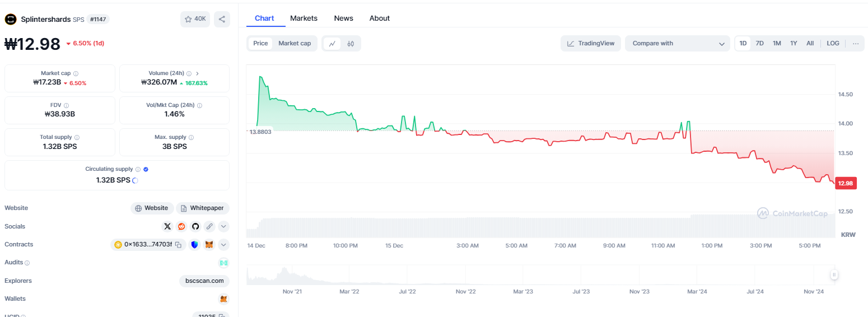Image resolution: width=868 pixels, height=317 pixels.
Task: Click the #1147 rank badge
Action: [x=98, y=19]
